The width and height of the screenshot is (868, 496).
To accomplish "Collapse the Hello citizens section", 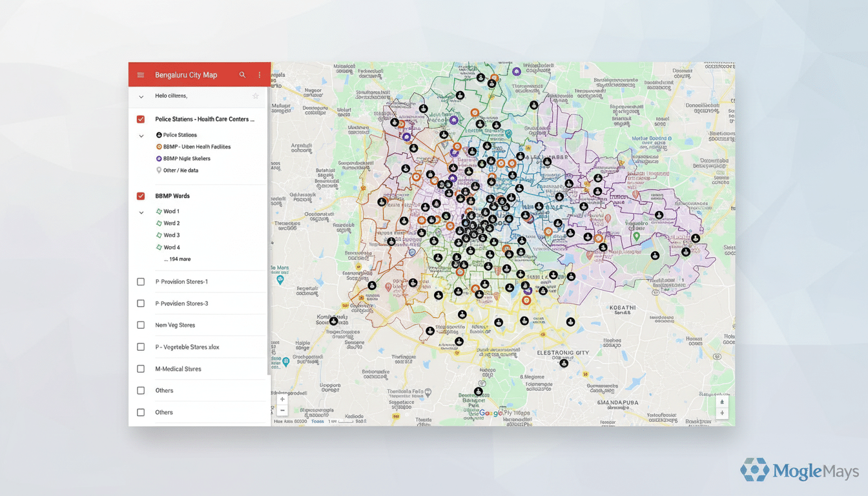I will pyautogui.click(x=141, y=96).
